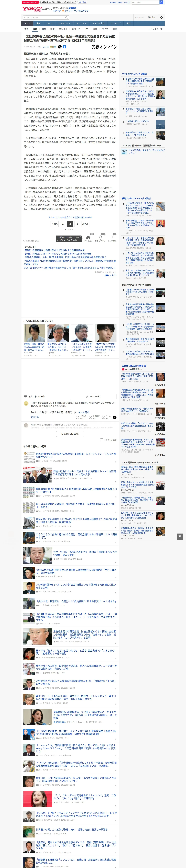Click the keyword search magnifier icon

[66, 18]
